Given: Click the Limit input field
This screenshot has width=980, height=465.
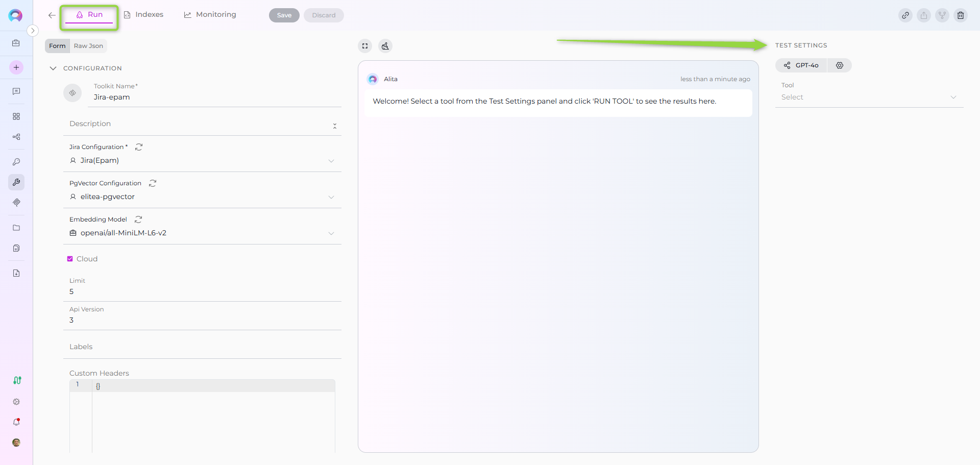Looking at the screenshot, I should click(202, 291).
